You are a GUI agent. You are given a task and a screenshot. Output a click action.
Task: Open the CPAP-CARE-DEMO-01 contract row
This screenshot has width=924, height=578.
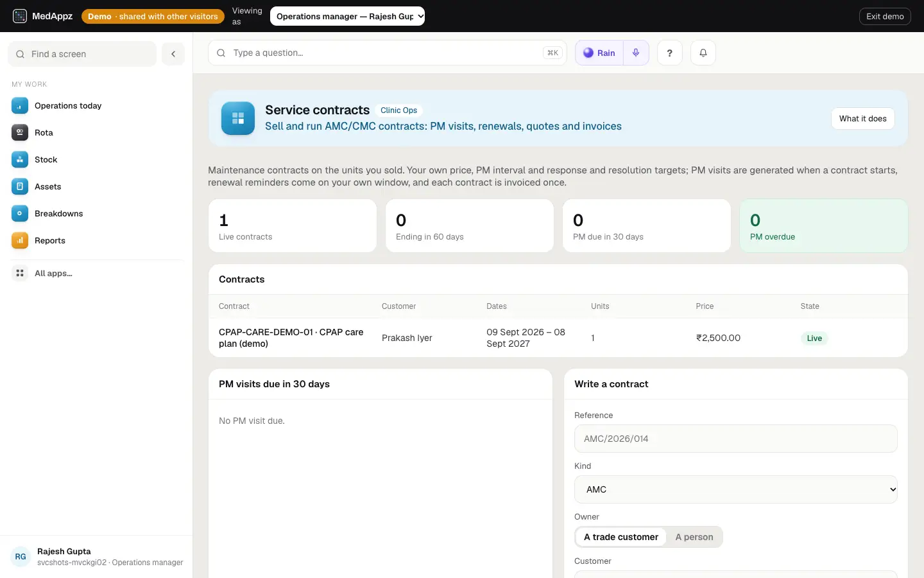pos(558,338)
